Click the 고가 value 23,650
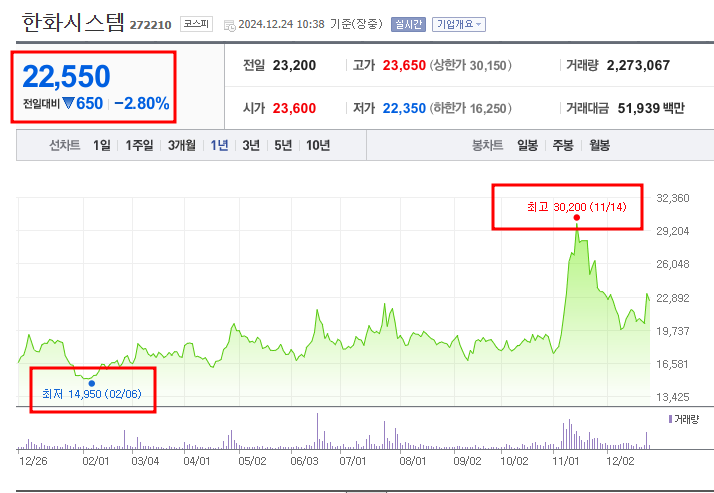Image resolution: width=714 pixels, height=493 pixels. tap(404, 66)
